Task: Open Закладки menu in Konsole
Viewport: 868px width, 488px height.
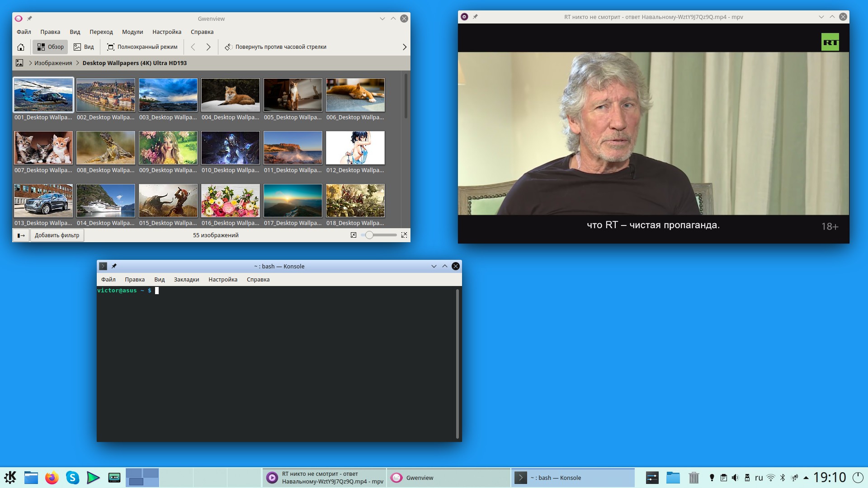Action: [186, 280]
